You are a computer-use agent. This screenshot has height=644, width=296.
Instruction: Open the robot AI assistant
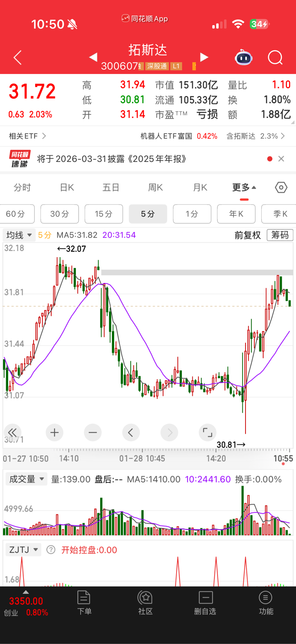(x=244, y=58)
